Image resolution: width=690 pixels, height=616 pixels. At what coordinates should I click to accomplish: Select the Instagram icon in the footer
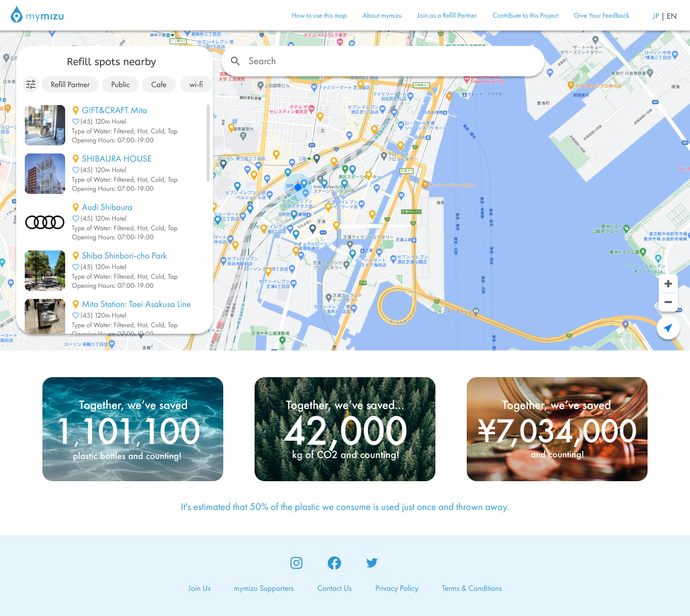click(296, 562)
